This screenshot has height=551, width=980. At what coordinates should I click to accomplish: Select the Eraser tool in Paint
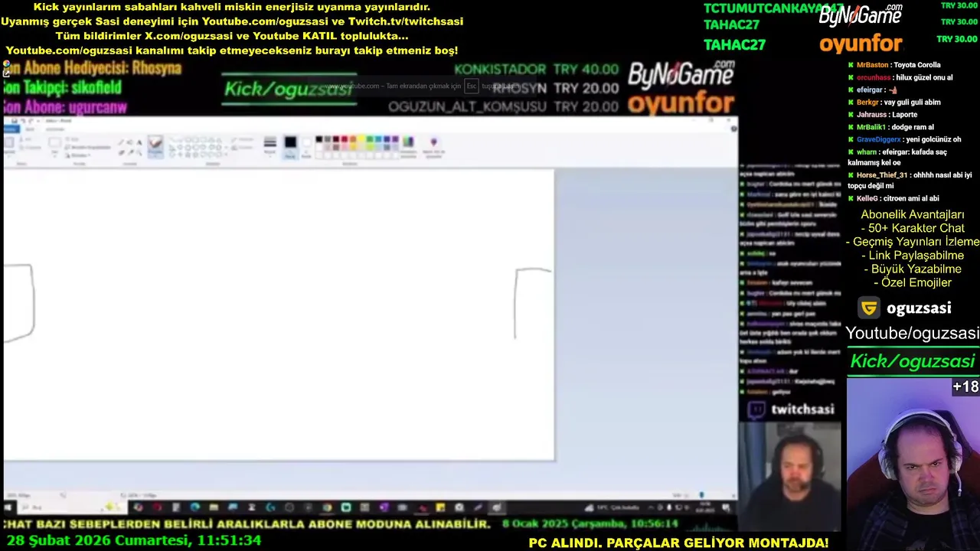point(121,152)
